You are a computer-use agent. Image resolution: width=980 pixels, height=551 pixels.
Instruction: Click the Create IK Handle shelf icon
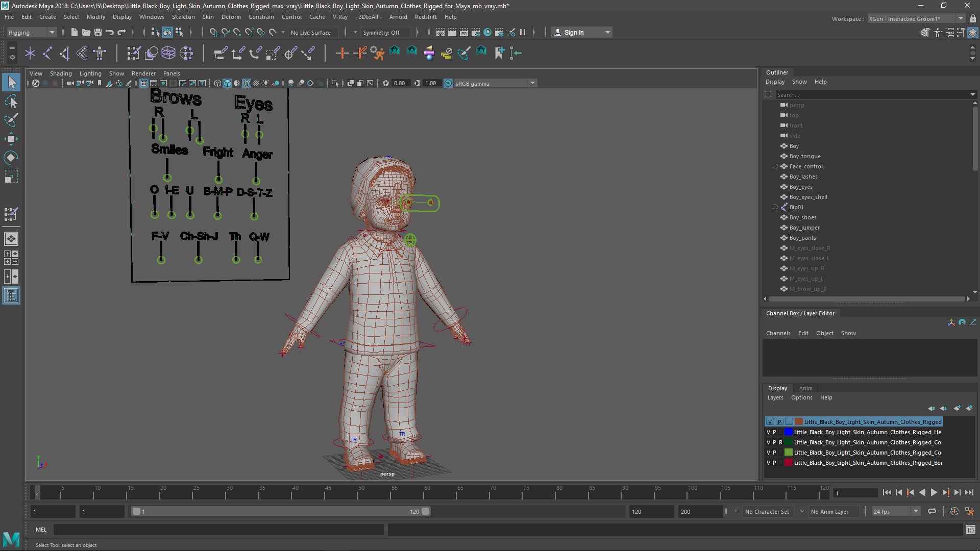65,53
